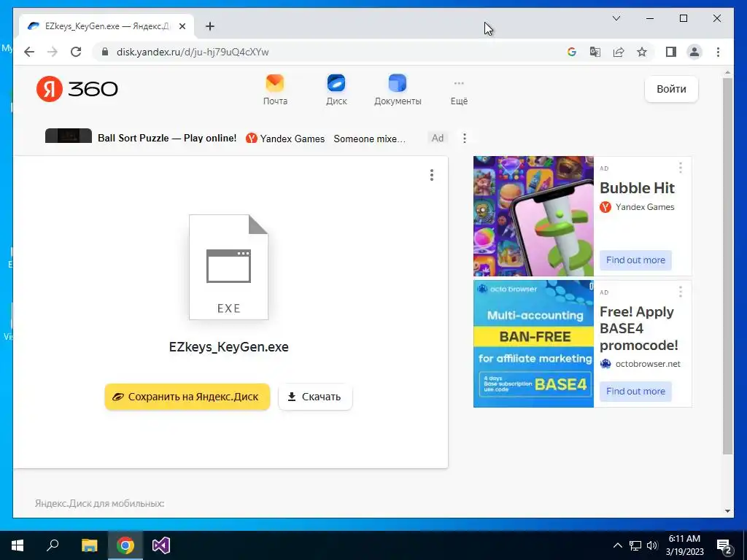Click the Войти sign-in button

pos(671,89)
